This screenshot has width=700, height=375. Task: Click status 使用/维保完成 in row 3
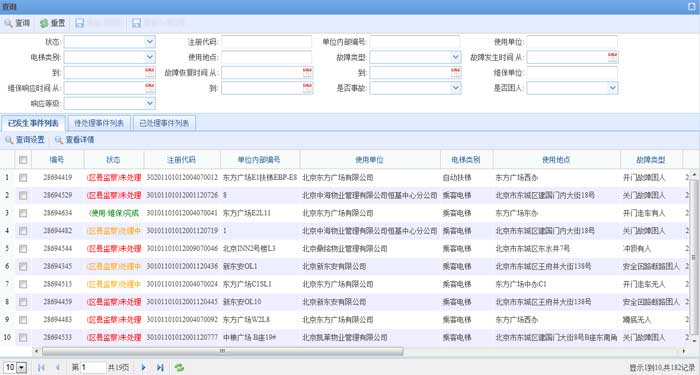pyautogui.click(x=114, y=213)
